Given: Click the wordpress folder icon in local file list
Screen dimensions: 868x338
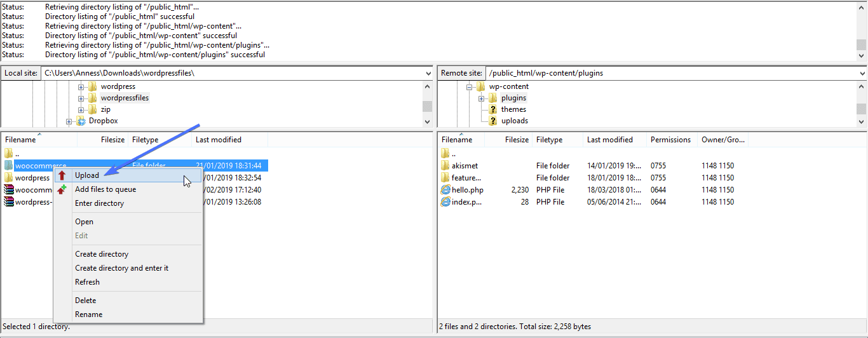Looking at the screenshot, I should pyautogui.click(x=8, y=178).
